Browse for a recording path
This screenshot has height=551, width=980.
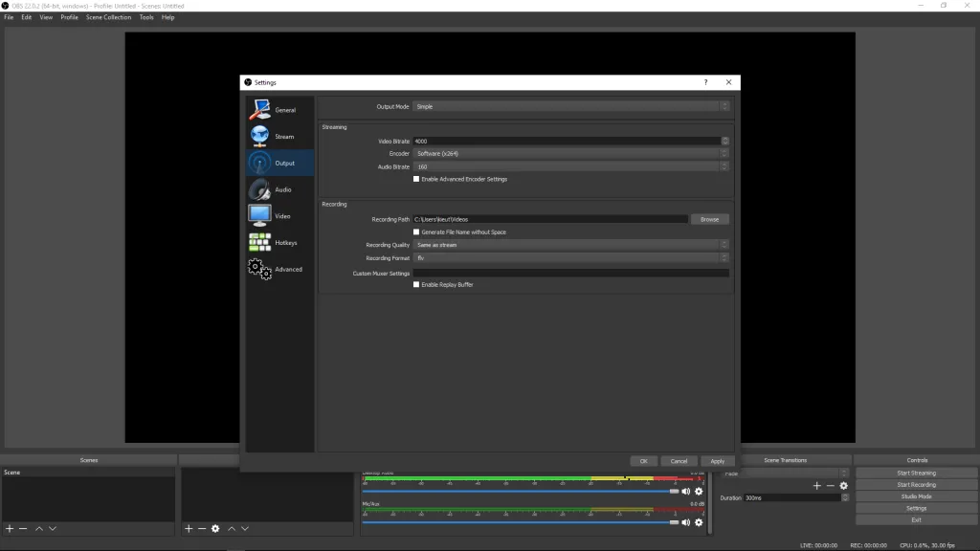[x=709, y=218]
